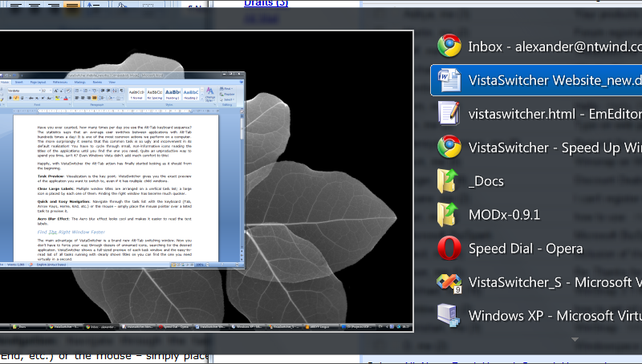Click Windows XP taskbar button in preview
This screenshot has width=642, height=364.
pyautogui.click(x=247, y=327)
